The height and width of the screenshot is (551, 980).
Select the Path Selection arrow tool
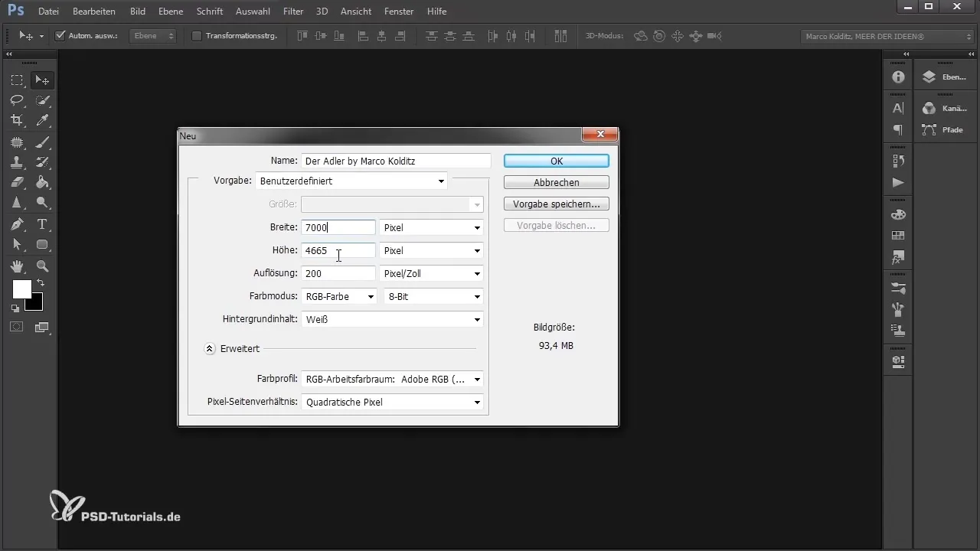17,245
